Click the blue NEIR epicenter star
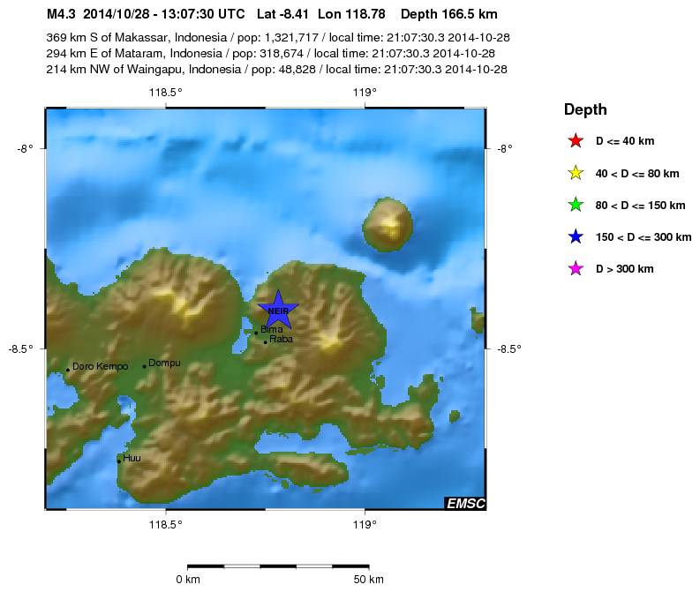700x592 pixels. tap(278, 310)
